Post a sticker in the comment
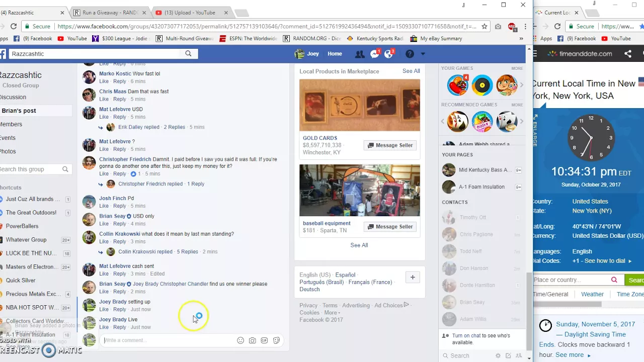Image resolution: width=644 pixels, height=362 pixels. click(x=276, y=340)
